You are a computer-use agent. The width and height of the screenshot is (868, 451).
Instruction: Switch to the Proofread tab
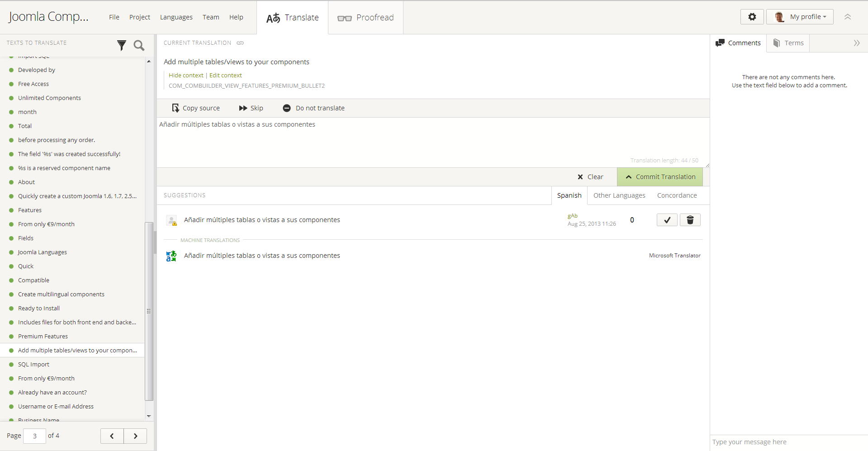[365, 18]
